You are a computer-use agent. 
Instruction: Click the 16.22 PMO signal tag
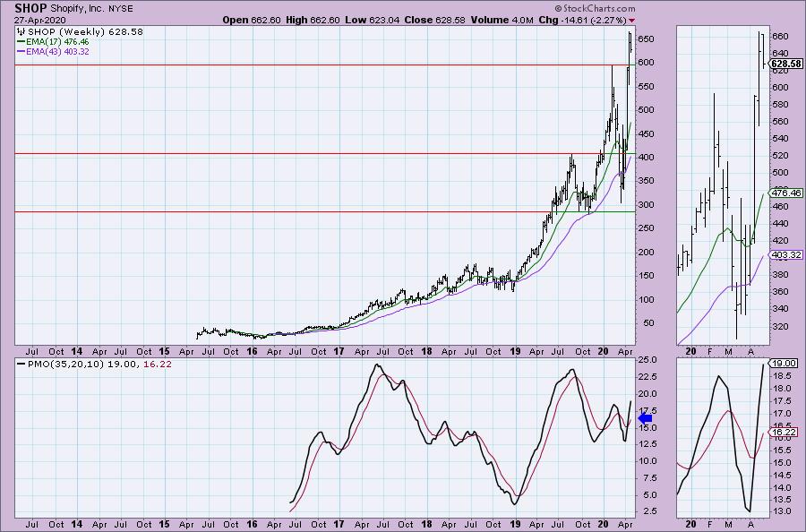[x=785, y=433]
